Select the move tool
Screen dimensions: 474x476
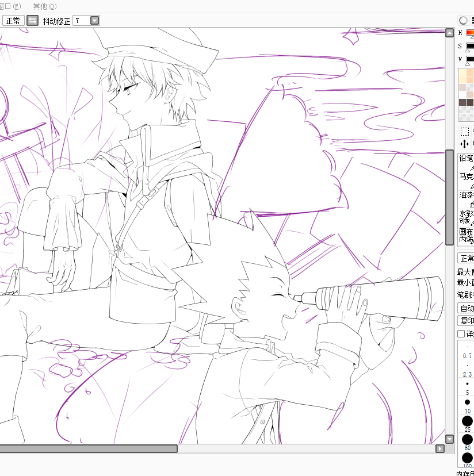coord(465,144)
